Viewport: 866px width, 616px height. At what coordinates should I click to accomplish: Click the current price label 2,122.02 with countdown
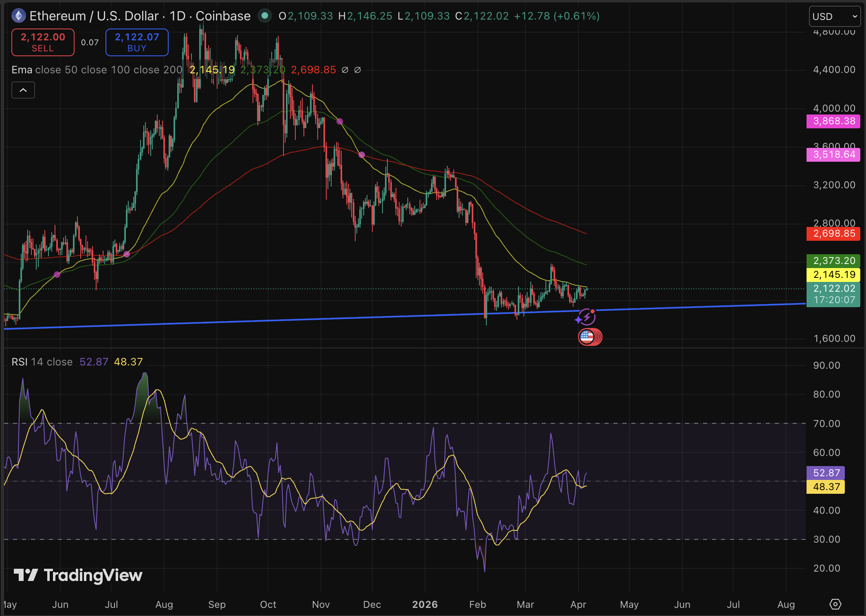click(x=833, y=294)
